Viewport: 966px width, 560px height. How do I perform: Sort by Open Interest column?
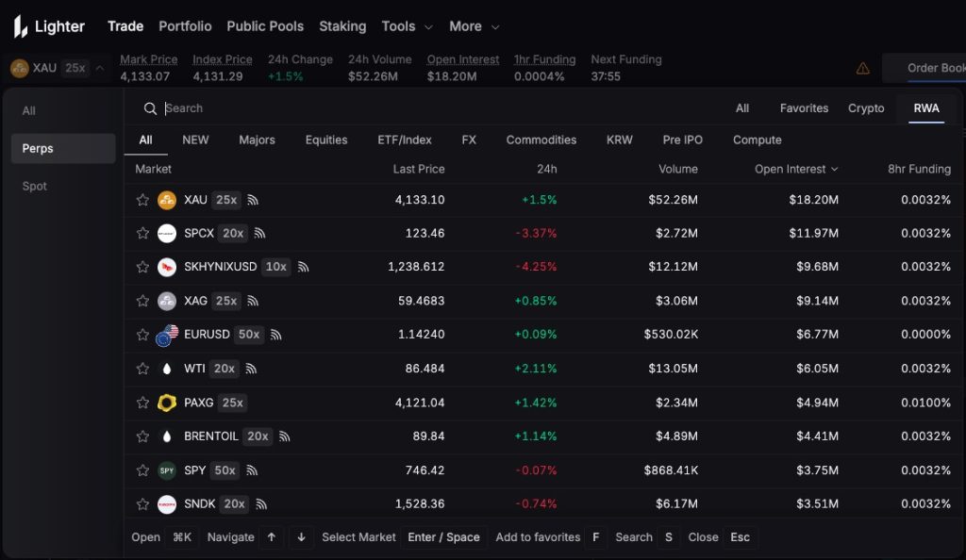point(796,170)
